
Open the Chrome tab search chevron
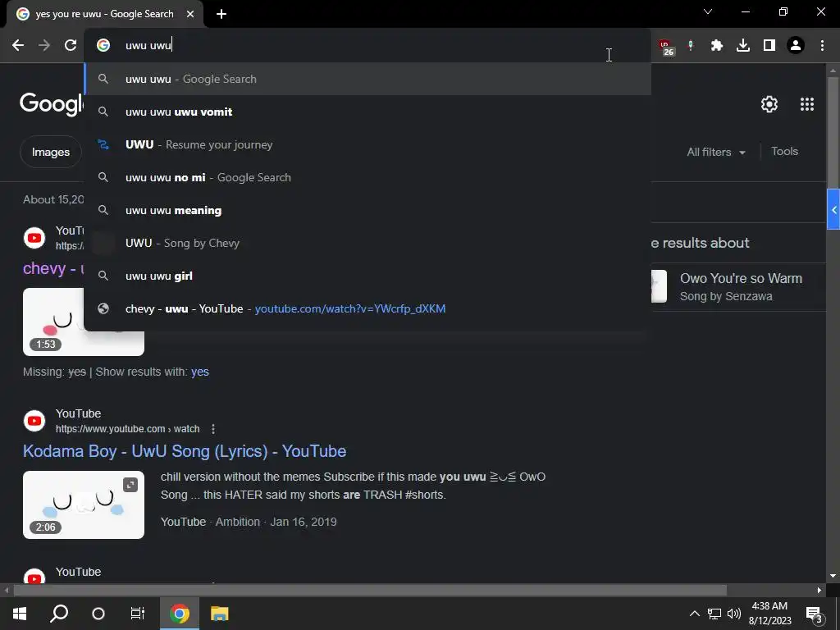coord(708,11)
